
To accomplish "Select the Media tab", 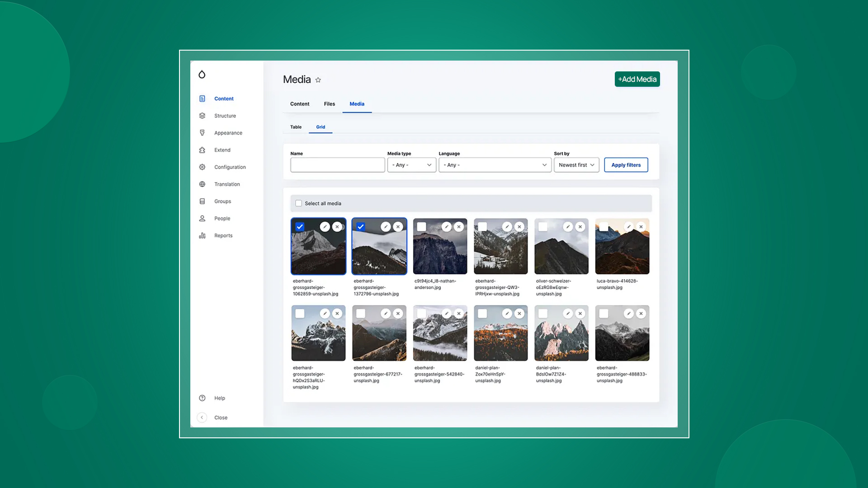I will [x=357, y=104].
